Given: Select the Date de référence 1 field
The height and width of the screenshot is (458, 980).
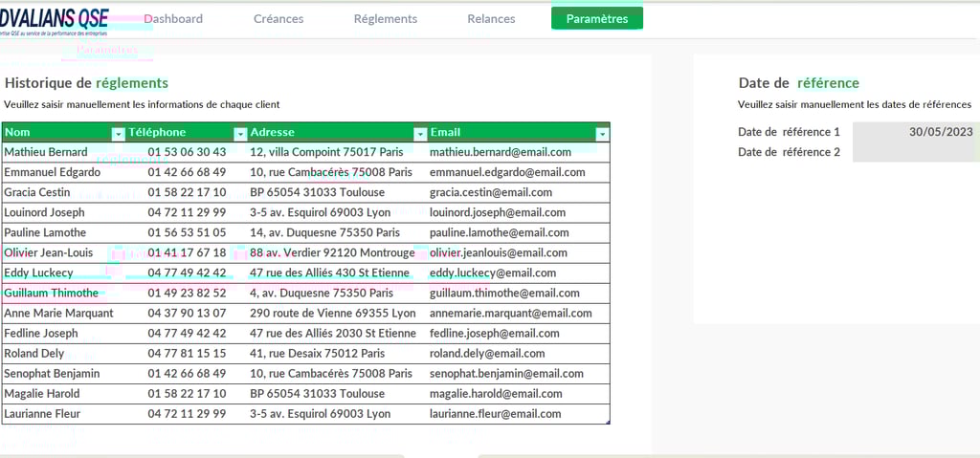Looking at the screenshot, I should tap(915, 132).
